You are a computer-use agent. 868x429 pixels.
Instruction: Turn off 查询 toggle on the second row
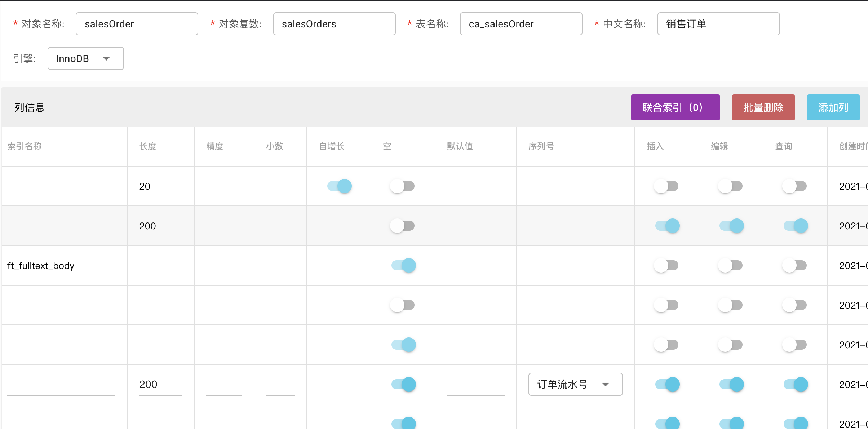click(795, 226)
